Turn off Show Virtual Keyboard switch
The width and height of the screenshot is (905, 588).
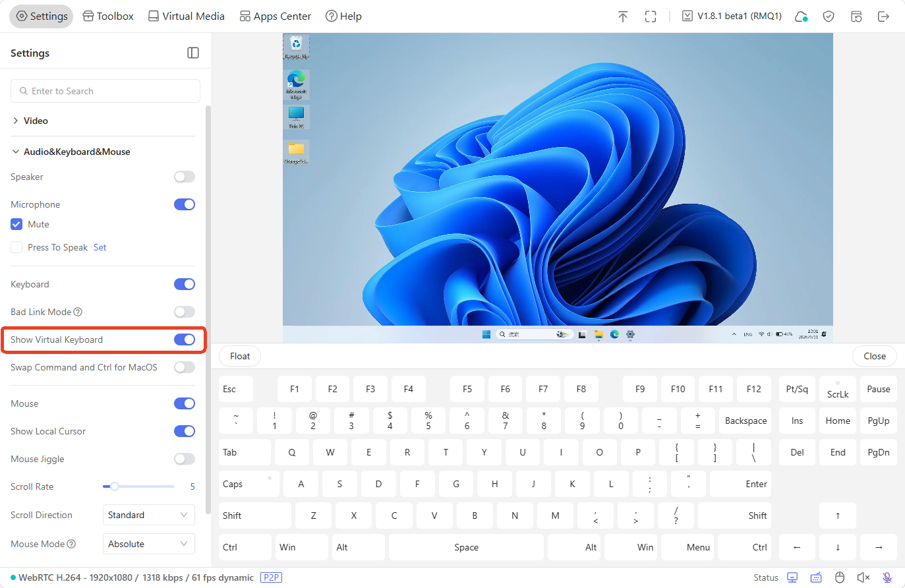185,339
